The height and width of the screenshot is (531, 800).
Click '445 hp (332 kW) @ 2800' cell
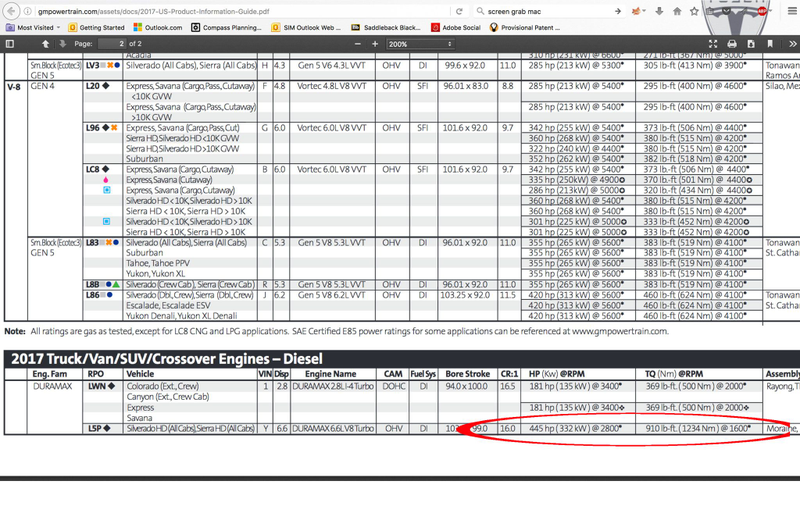(576, 428)
